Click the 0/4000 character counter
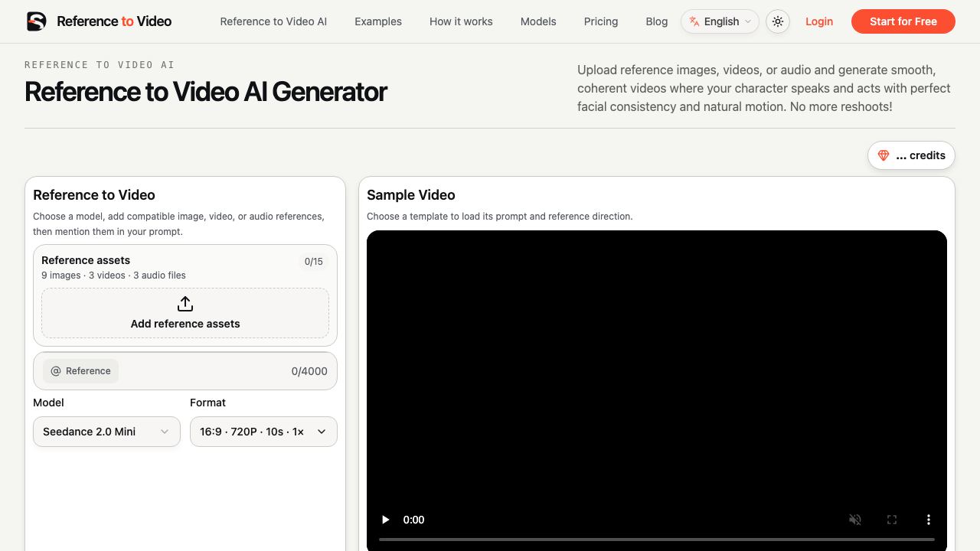 pyautogui.click(x=309, y=371)
